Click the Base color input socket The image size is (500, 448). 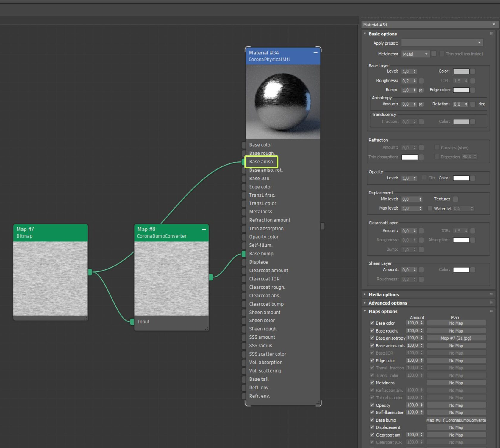tap(243, 145)
